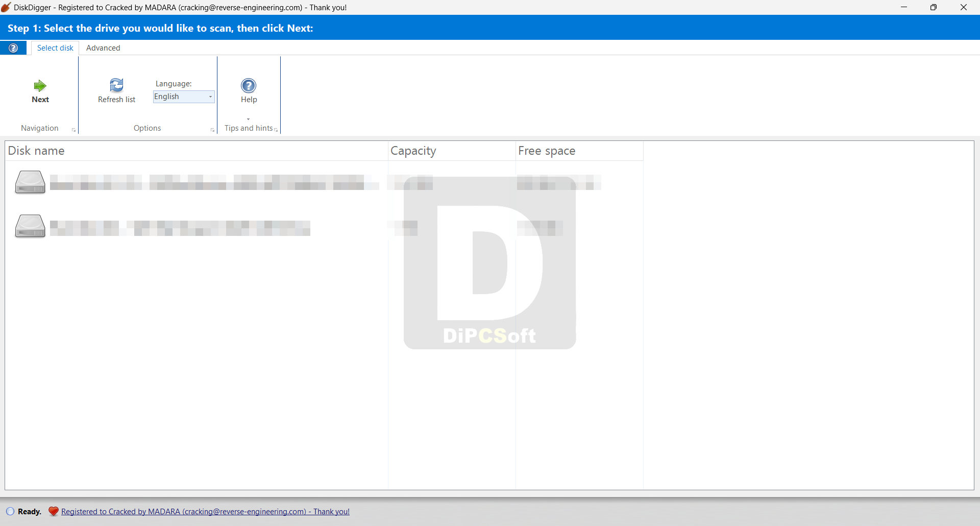Select the first hard drive icon

[x=30, y=182]
